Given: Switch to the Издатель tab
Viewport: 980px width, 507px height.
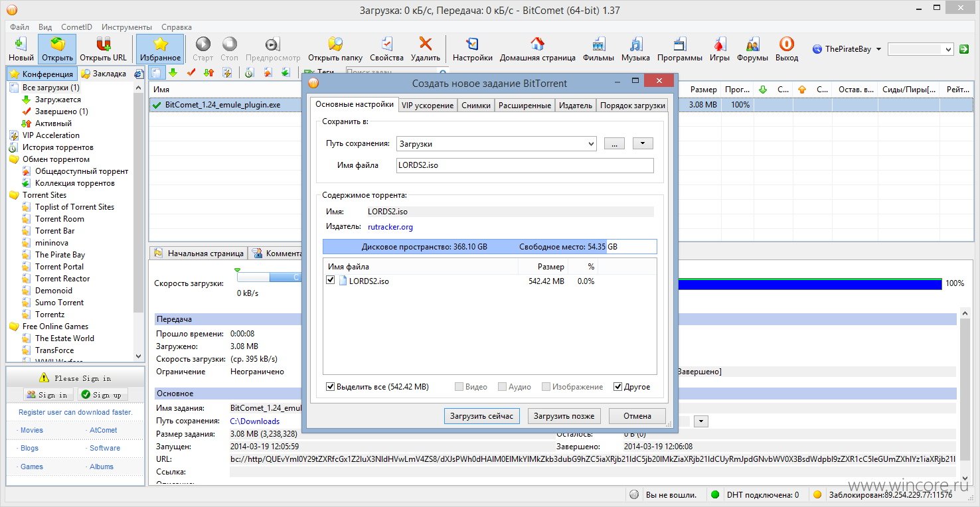Looking at the screenshot, I should point(576,105).
